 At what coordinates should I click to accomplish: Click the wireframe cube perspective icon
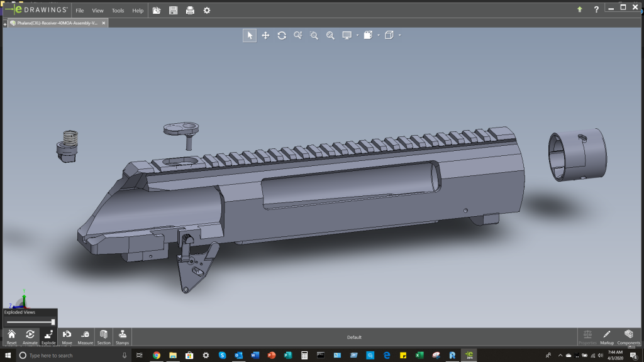pyautogui.click(x=389, y=35)
